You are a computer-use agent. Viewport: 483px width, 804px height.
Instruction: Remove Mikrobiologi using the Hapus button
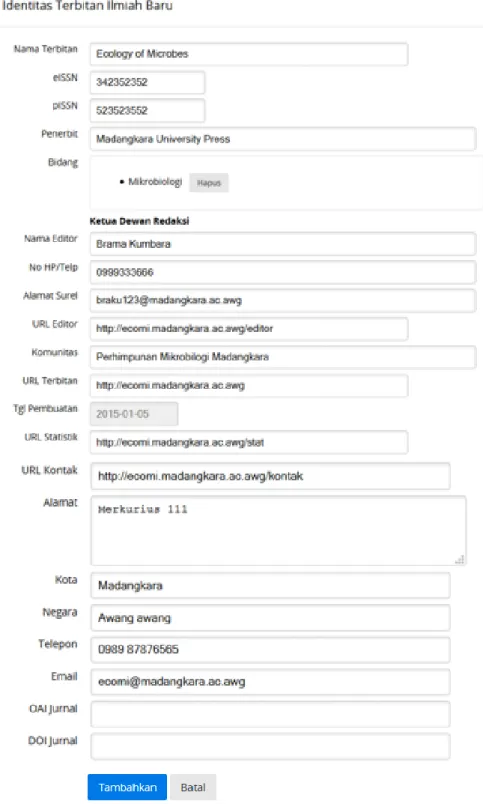click(209, 183)
